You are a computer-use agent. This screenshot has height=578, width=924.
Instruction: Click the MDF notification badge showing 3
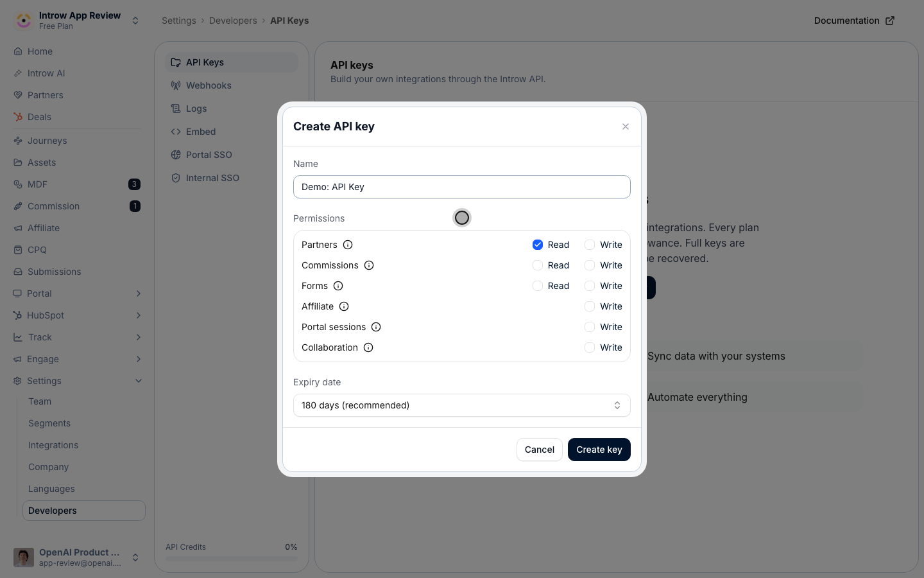point(134,184)
